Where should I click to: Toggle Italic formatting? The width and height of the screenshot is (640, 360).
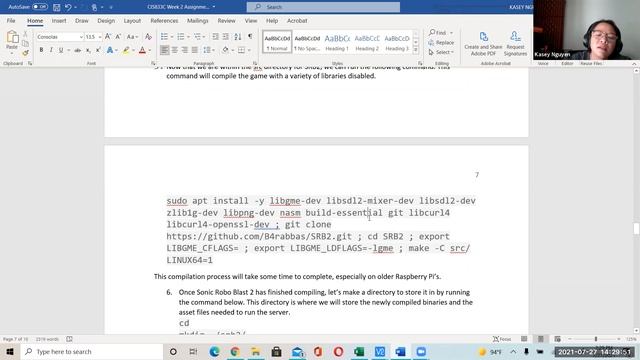[x=51, y=50]
